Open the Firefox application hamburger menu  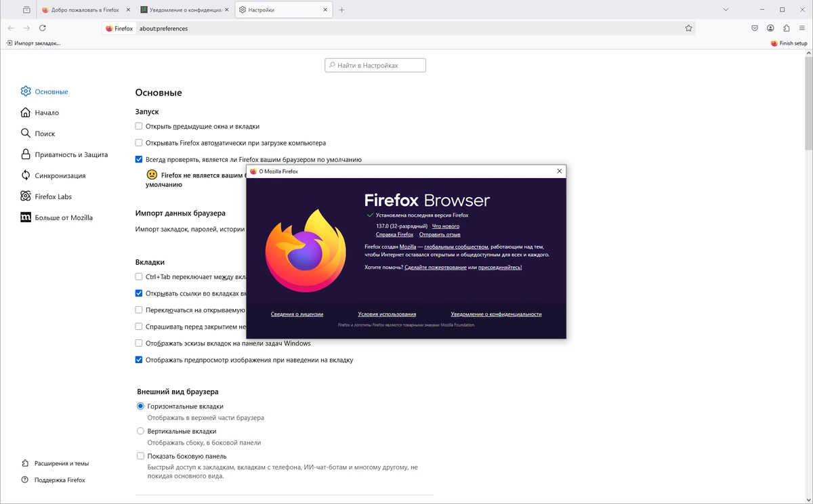coord(802,28)
